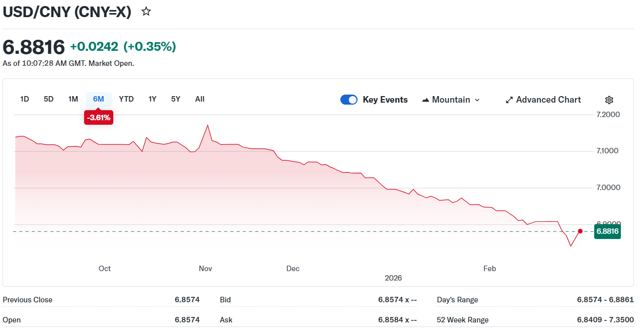Viewport: 644px width, 329px height.
Task: Switch to the 1M range
Action: click(73, 99)
